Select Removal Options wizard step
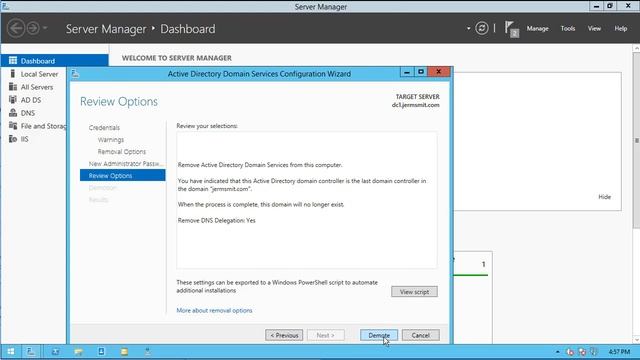This screenshot has width=640, height=360. [x=122, y=151]
